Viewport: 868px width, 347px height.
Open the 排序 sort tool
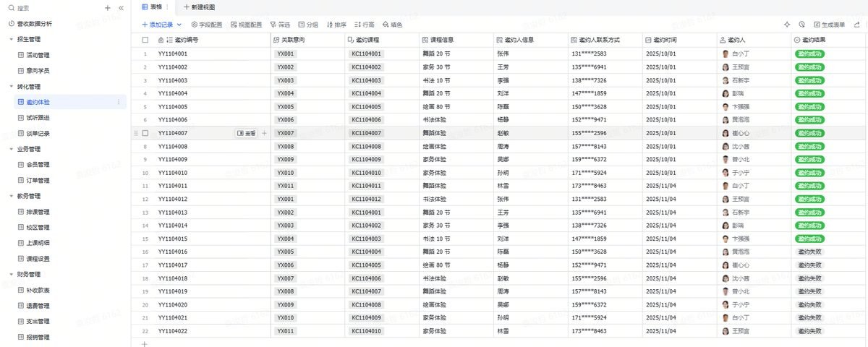[336, 25]
